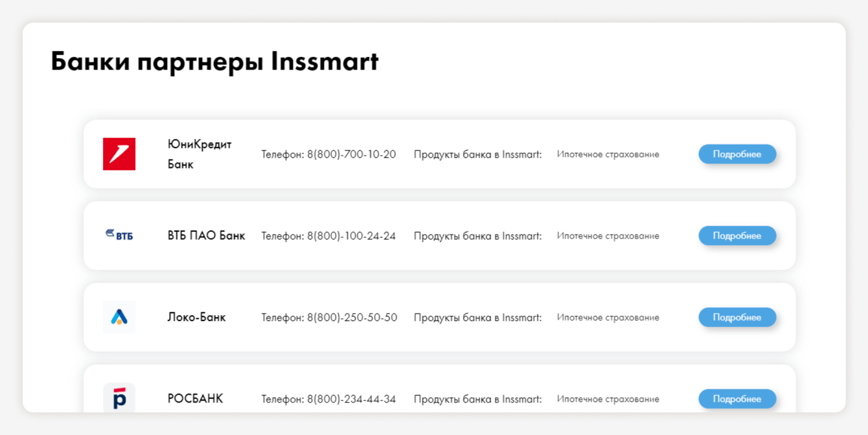This screenshot has width=868, height=435.
Task: Click phone number 8(800)-100-24-24
Action: point(351,236)
